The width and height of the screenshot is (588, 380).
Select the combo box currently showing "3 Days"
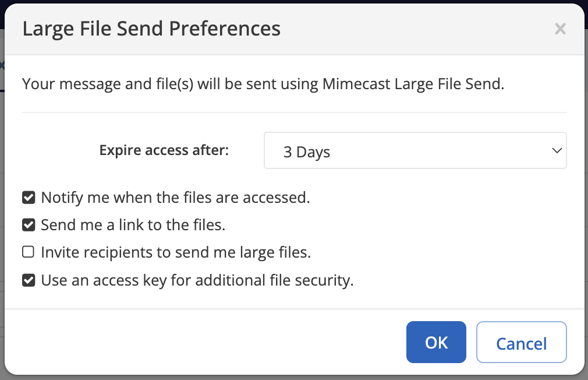coord(415,150)
